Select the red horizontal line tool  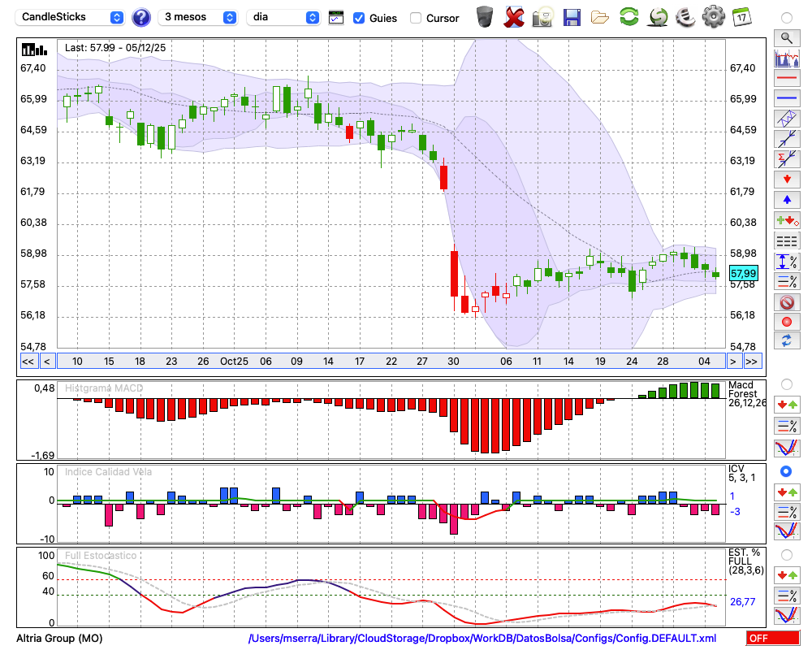(x=787, y=78)
